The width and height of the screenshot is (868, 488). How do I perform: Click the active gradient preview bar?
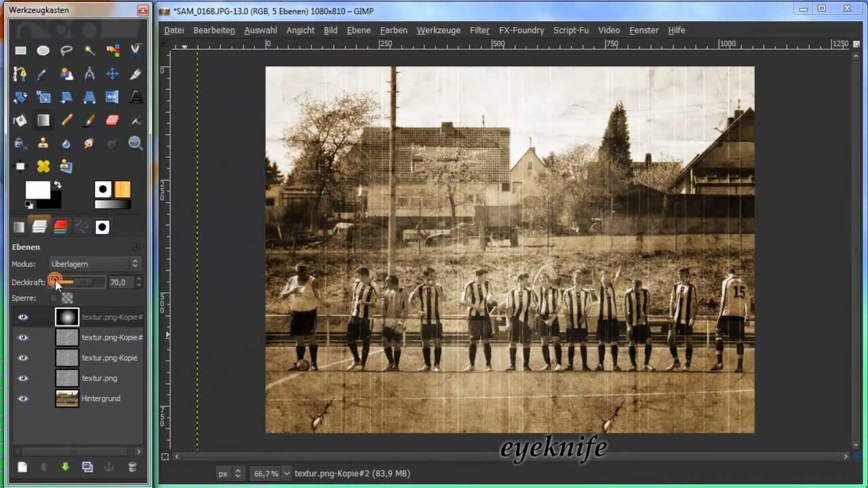(x=113, y=205)
